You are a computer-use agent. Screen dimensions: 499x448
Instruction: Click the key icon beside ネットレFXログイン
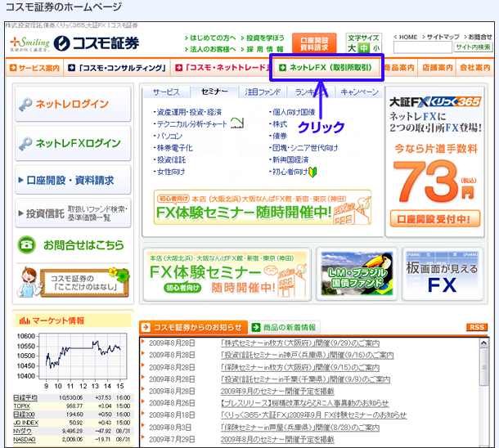[x=25, y=144]
